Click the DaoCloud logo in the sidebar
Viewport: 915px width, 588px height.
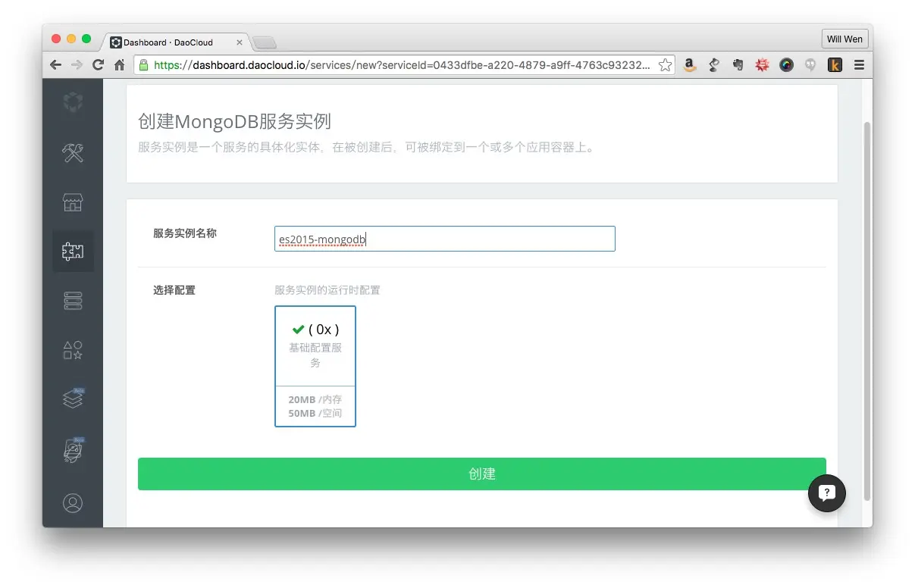pyautogui.click(x=73, y=102)
